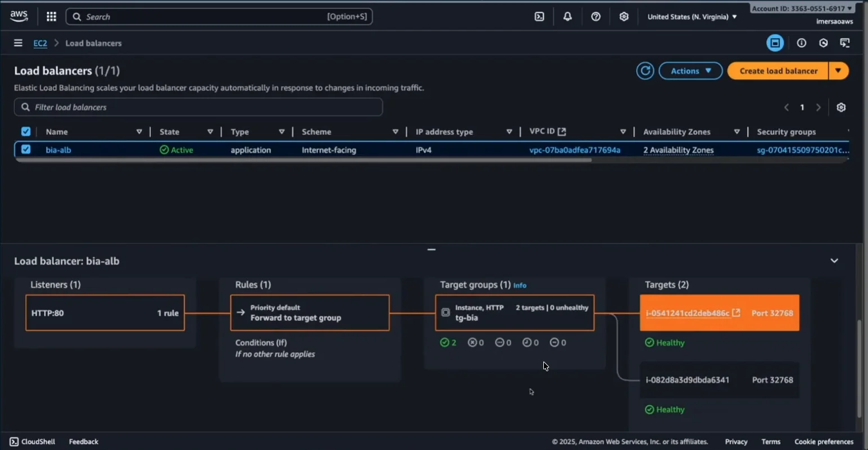The image size is (868, 450).
Task: Click the details panel vertical scrollbar
Action: click(x=859, y=369)
